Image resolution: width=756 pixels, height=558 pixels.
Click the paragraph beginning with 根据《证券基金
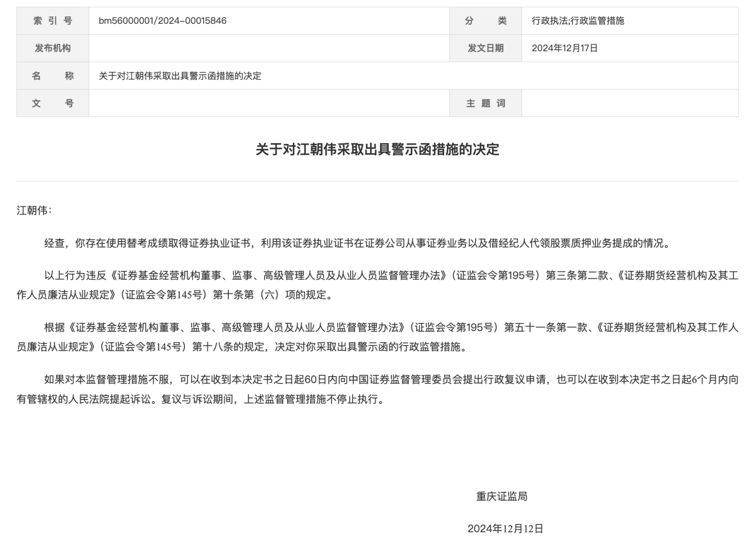point(377,337)
